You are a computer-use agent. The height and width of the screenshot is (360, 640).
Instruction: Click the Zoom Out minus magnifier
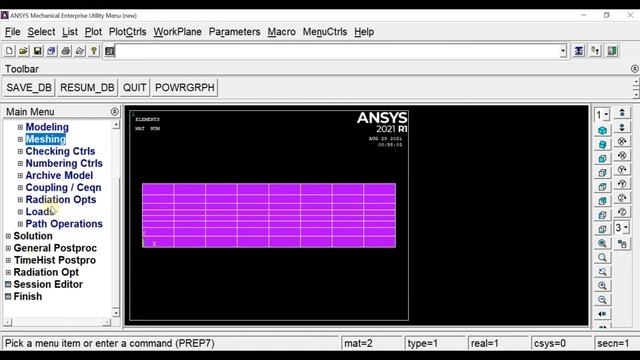[602, 300]
